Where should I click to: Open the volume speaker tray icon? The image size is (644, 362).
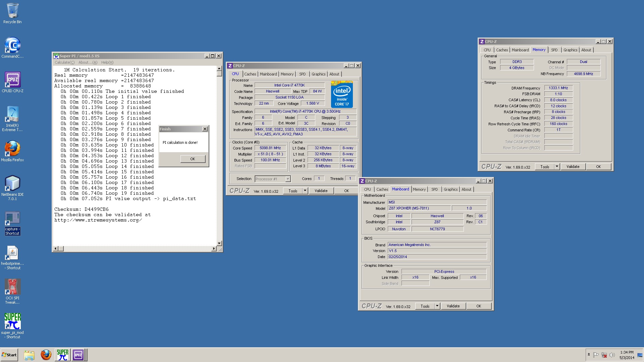(612, 355)
